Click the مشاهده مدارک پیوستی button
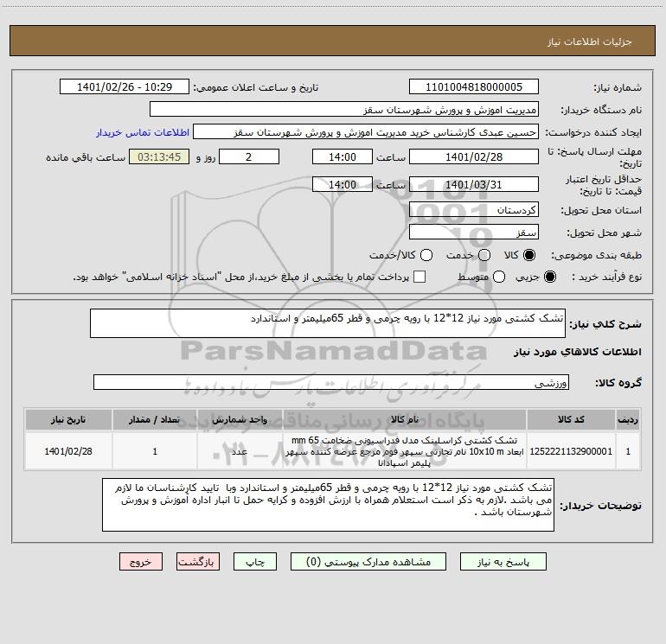The height and width of the screenshot is (644, 666). click(x=368, y=562)
